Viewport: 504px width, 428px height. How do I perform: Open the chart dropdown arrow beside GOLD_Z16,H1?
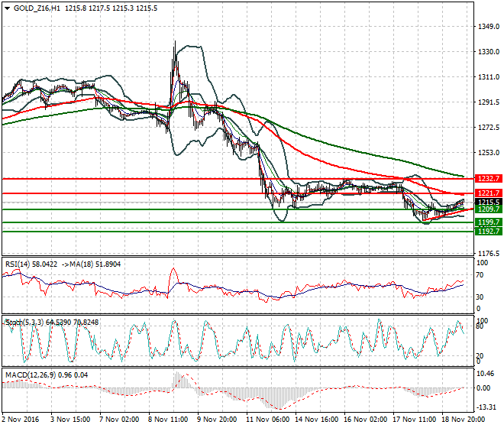[x=7, y=8]
